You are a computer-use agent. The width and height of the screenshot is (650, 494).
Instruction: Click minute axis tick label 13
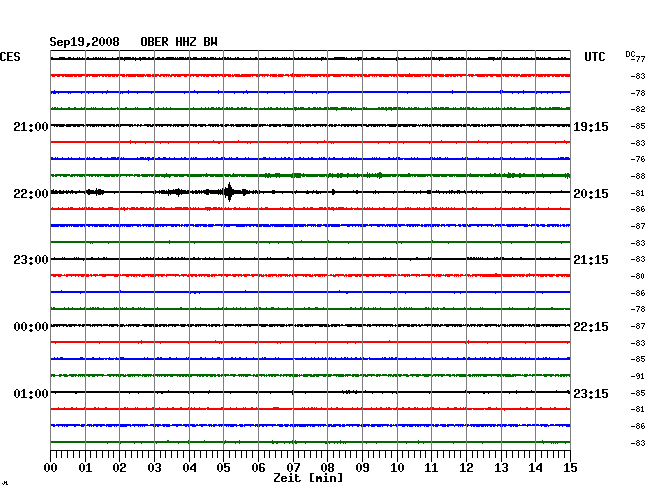501,467
